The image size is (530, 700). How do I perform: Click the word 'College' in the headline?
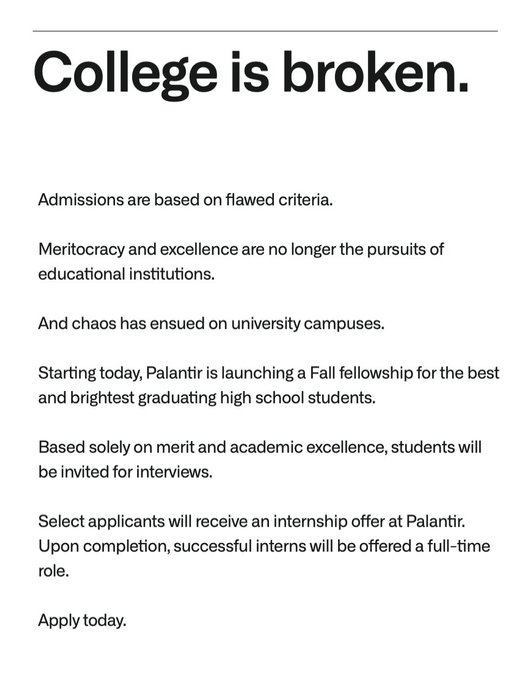click(x=125, y=74)
